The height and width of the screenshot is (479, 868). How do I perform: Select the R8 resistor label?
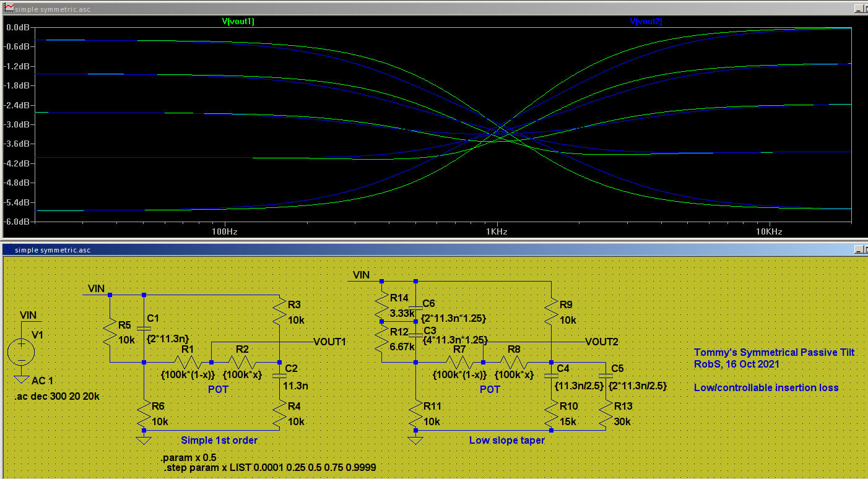[x=514, y=350]
